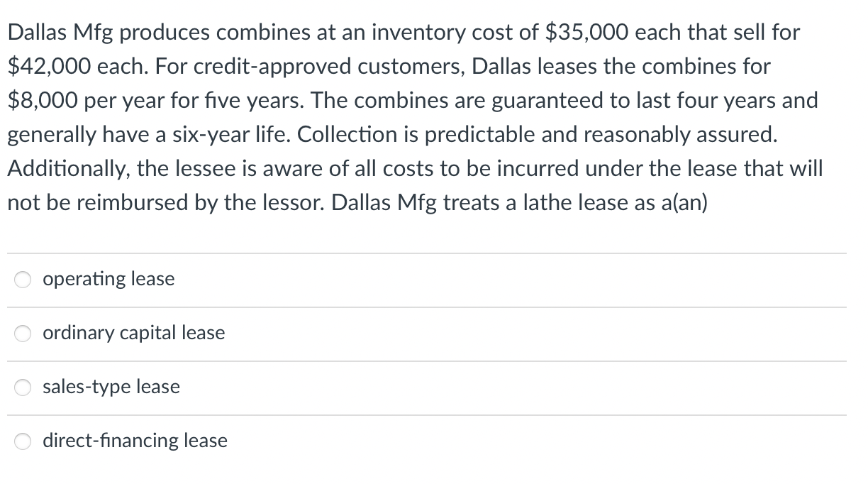Click the "sales-type lease" answer text
The image size is (868, 484).
point(111,387)
